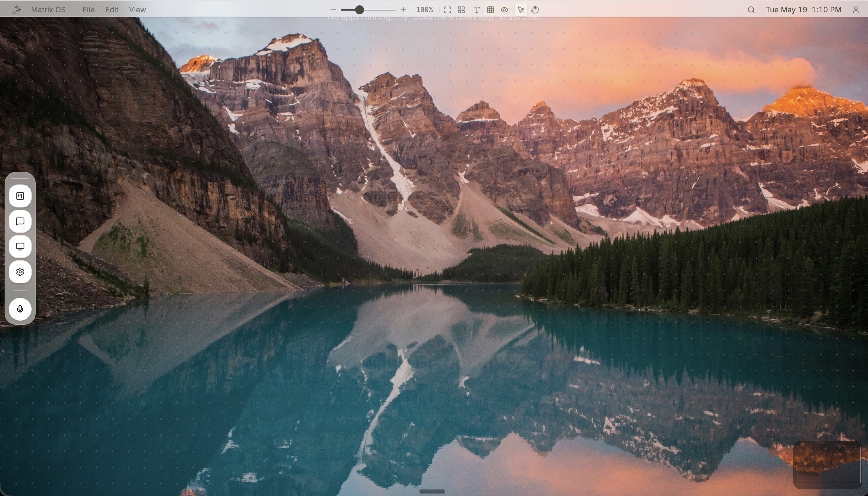This screenshot has width=868, height=496.
Task: Select the Text tool icon
Action: 477,10
